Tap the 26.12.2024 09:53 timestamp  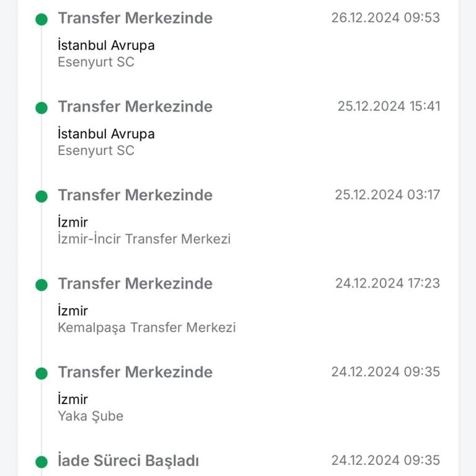point(386,17)
